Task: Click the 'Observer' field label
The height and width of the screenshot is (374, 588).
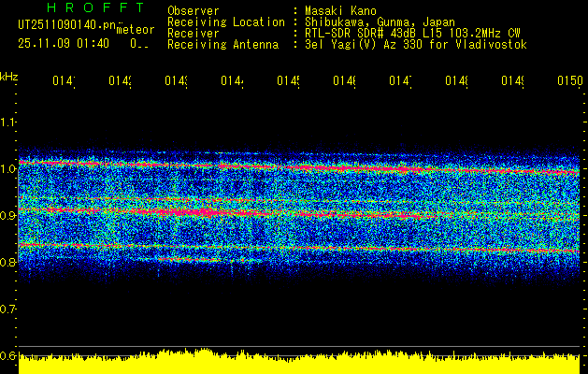Action: [x=194, y=10]
